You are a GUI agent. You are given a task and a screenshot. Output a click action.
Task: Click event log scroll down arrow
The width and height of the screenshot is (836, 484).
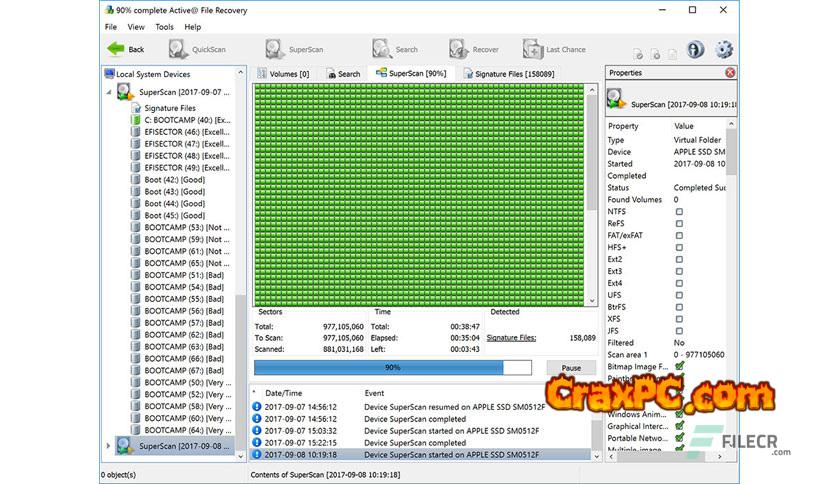597,456
